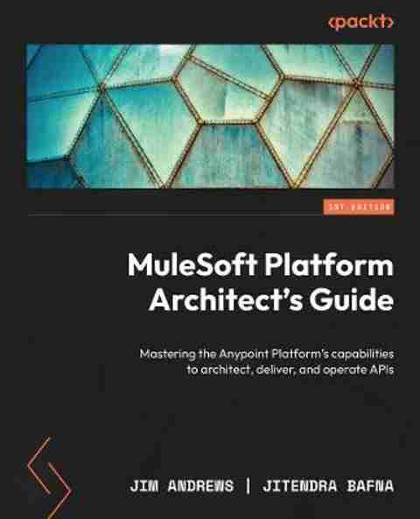Click the word architect in the lower subtitle line

pos(225,369)
